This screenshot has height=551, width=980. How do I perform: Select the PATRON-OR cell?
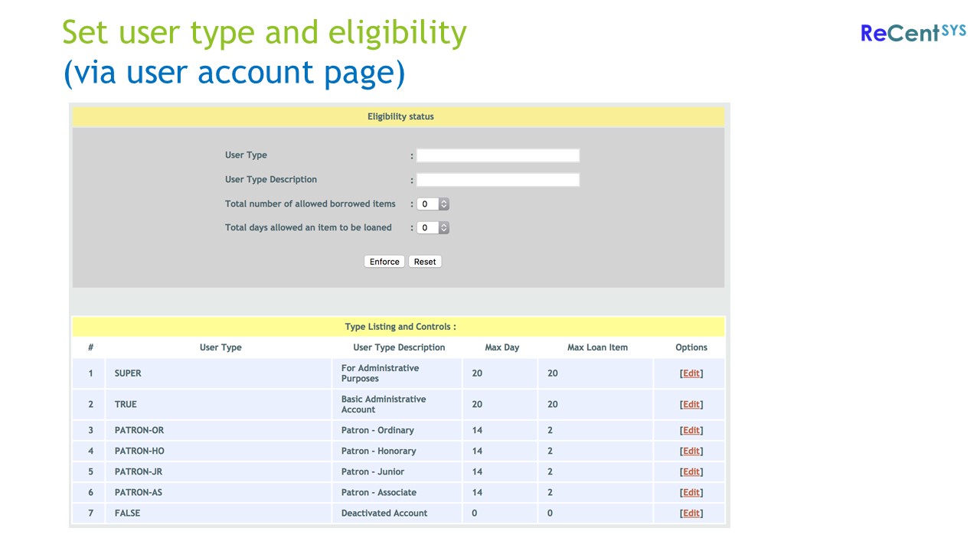[x=220, y=431]
